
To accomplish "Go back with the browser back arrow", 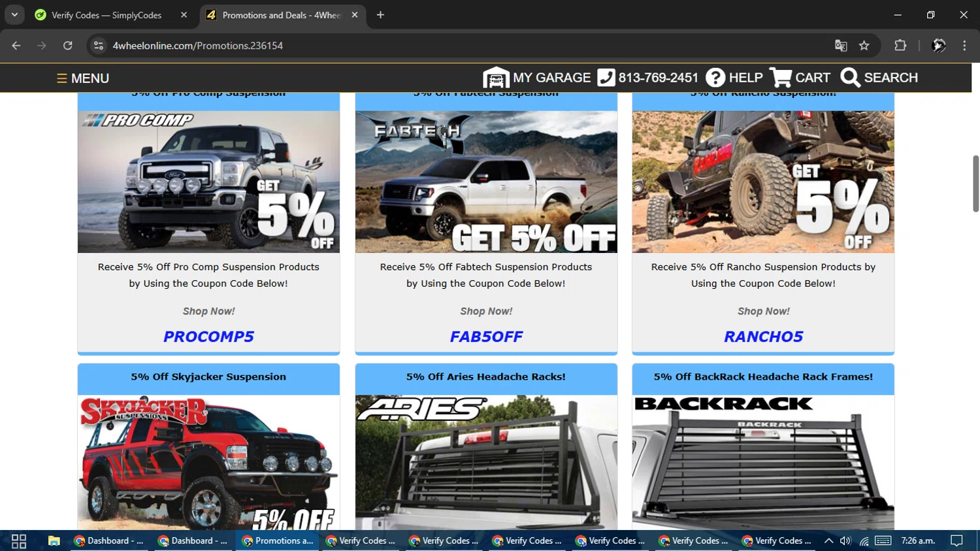I will click(x=16, y=46).
